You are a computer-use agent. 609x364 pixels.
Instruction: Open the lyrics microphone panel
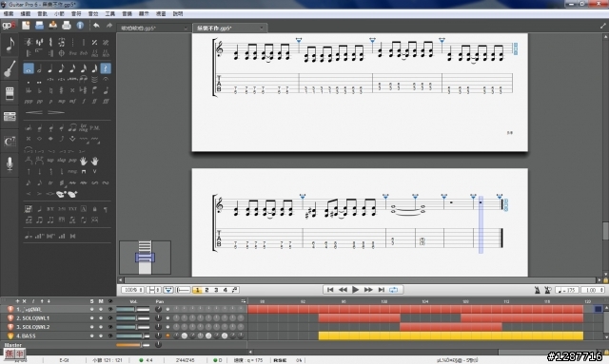click(10, 163)
